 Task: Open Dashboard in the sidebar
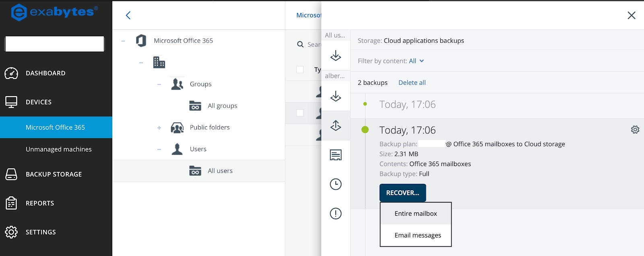point(45,73)
